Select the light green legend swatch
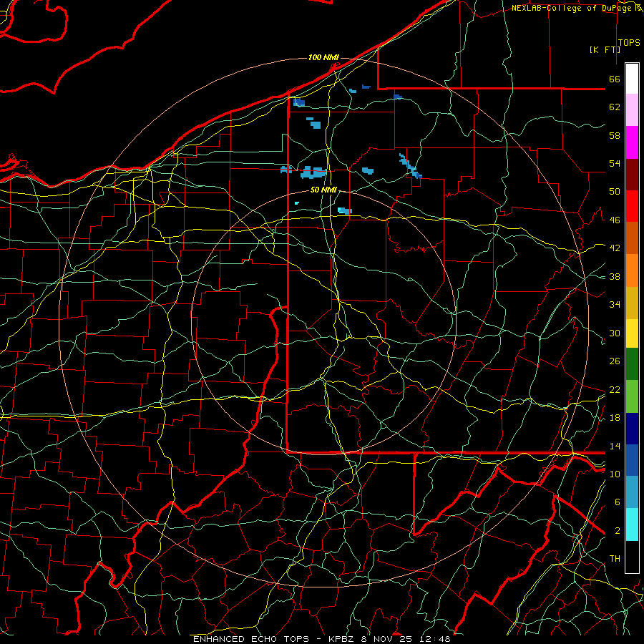Screen dimensions: 644x644 coord(632,396)
